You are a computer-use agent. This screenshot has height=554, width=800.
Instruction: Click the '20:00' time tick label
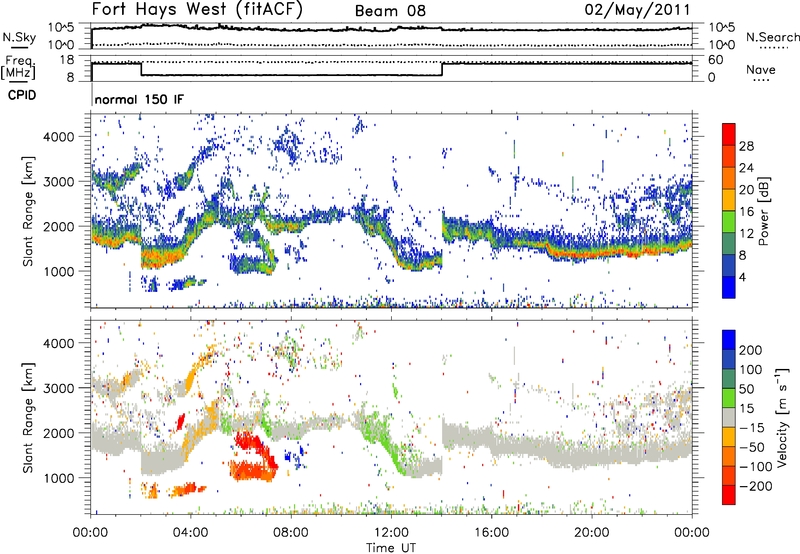591,533
